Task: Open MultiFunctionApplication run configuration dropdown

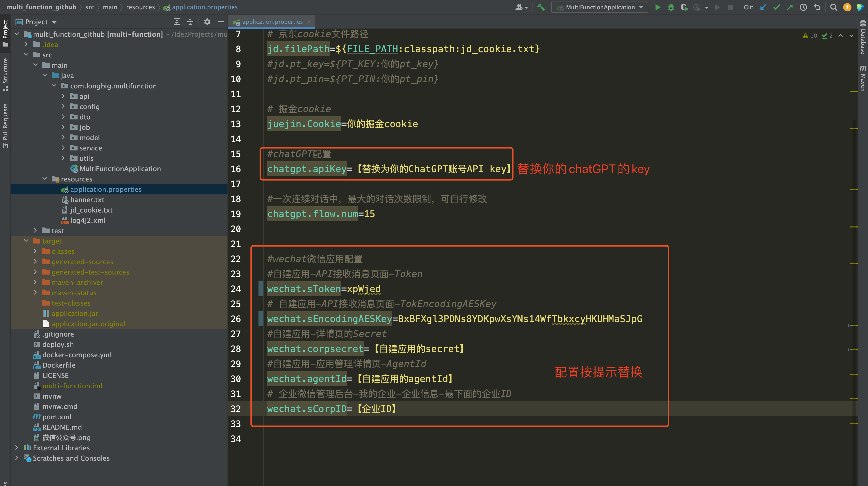Action: 599,7
